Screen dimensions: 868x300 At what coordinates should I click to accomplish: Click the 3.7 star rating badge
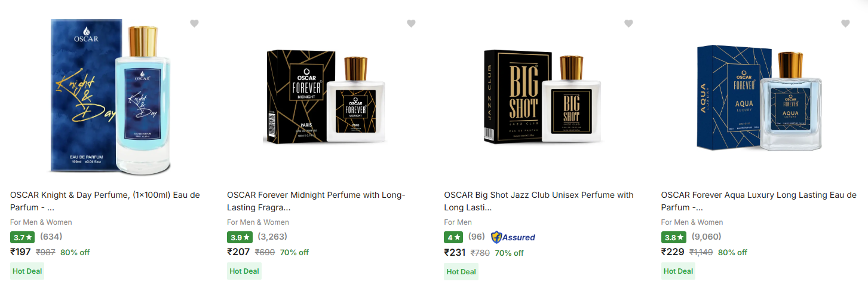[x=23, y=237]
